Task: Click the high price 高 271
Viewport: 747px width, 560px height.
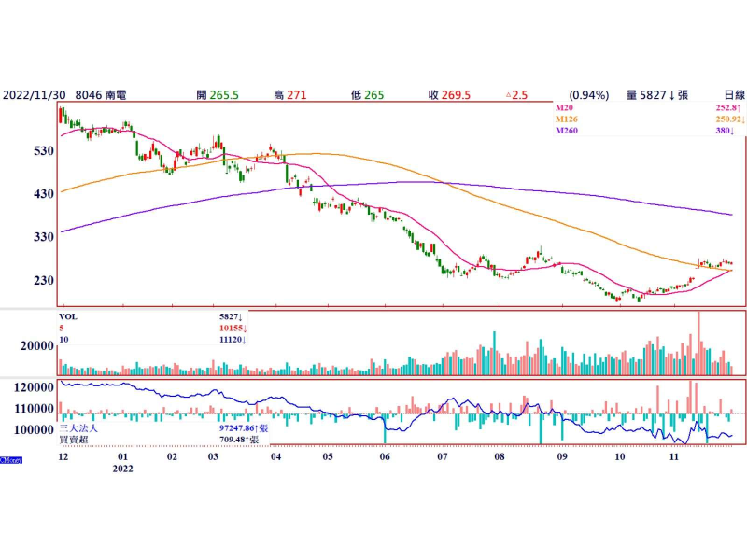Action: tap(291, 95)
